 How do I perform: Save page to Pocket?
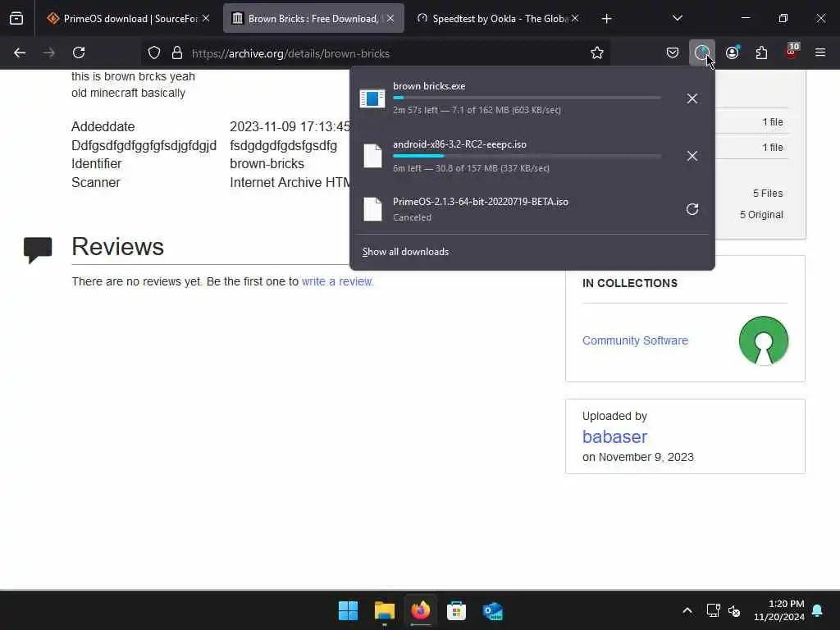[x=673, y=53]
